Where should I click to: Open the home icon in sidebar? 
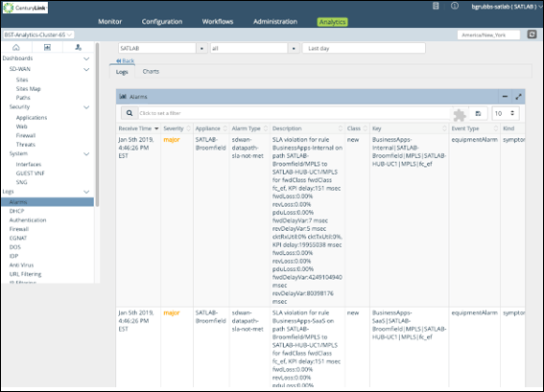16,47
